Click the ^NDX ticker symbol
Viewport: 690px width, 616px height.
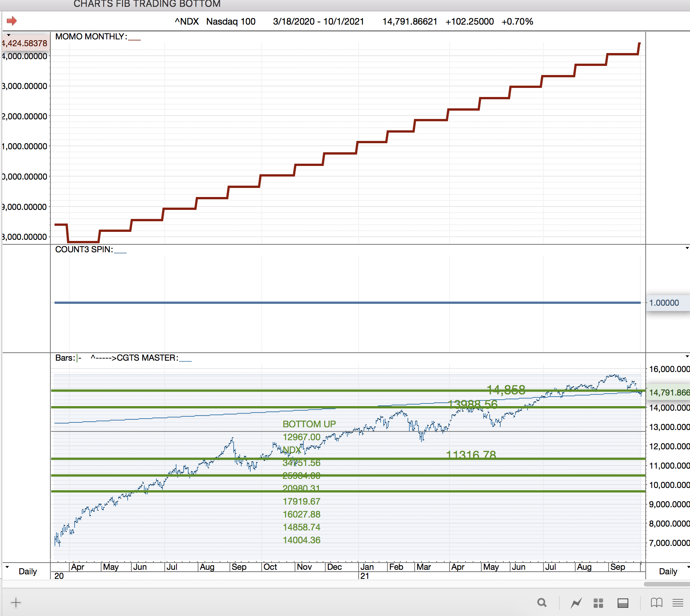coord(187,21)
